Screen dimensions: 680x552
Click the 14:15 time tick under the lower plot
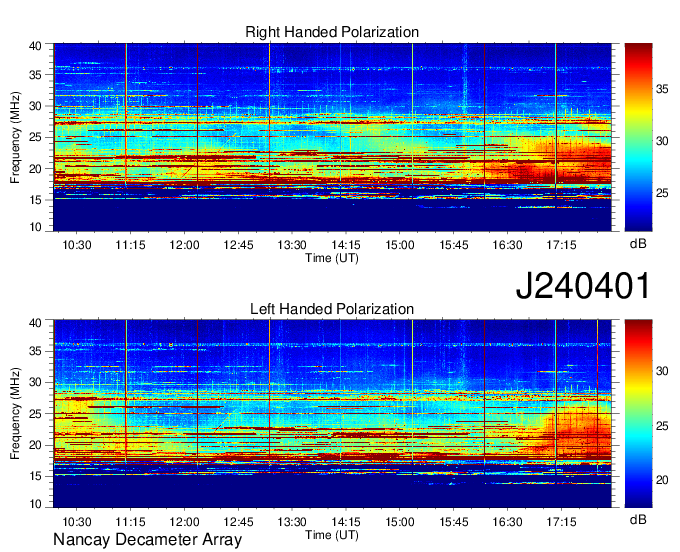[x=346, y=522]
